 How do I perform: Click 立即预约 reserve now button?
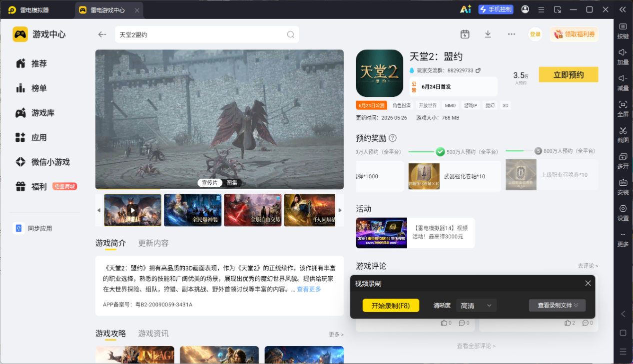click(x=569, y=75)
